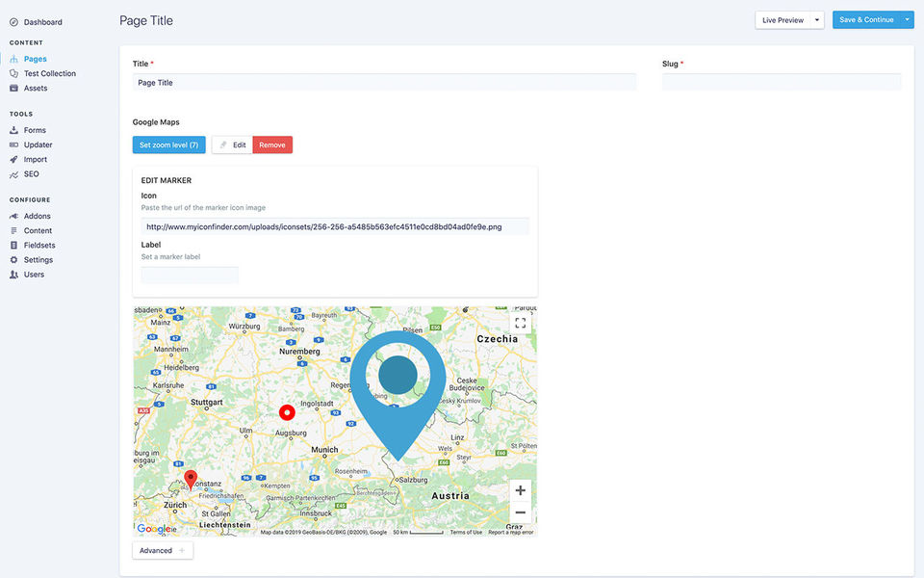
Task: Click the large blue map marker
Action: (398, 396)
